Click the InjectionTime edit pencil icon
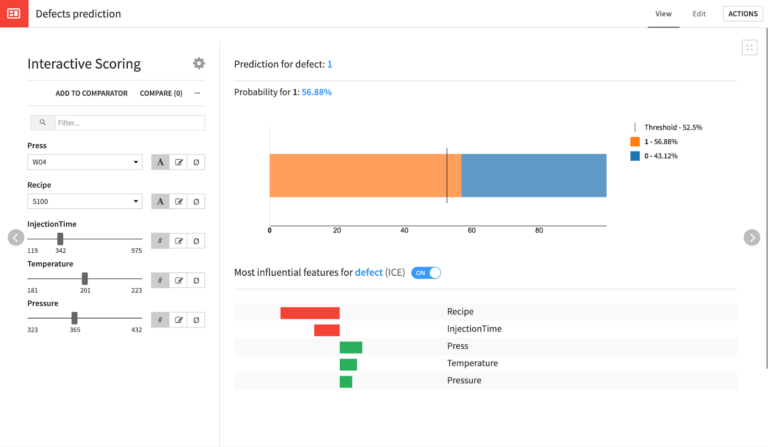 coord(178,241)
